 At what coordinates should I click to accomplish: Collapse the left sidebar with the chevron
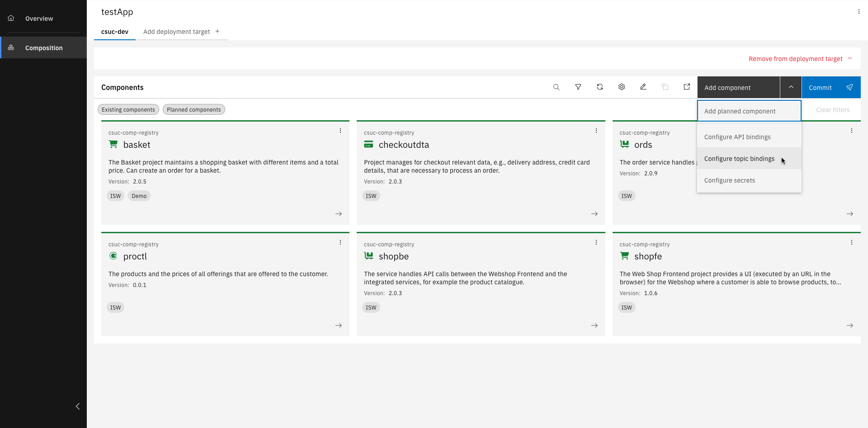coord(78,406)
